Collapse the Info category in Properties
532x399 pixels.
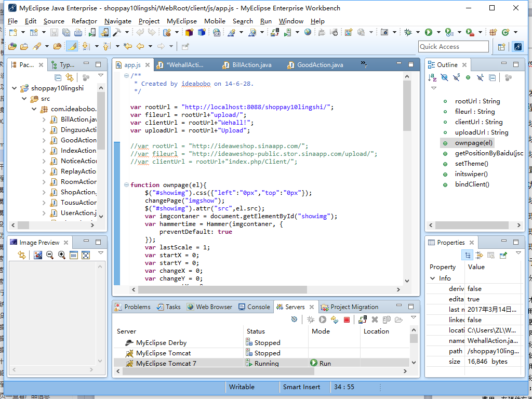click(433, 278)
